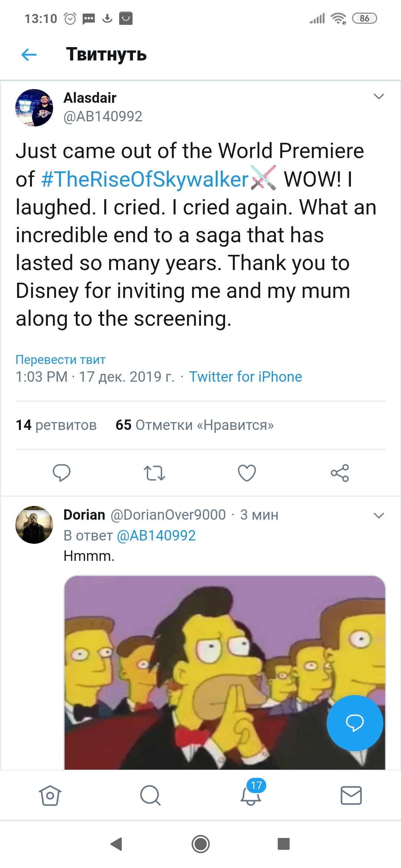Open Alasdair's profile avatar
The image size is (401, 868).
tap(34, 108)
